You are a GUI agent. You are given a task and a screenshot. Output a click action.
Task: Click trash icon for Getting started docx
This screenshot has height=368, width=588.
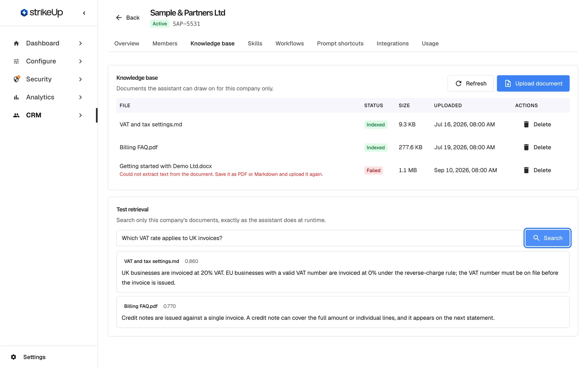pyautogui.click(x=526, y=170)
